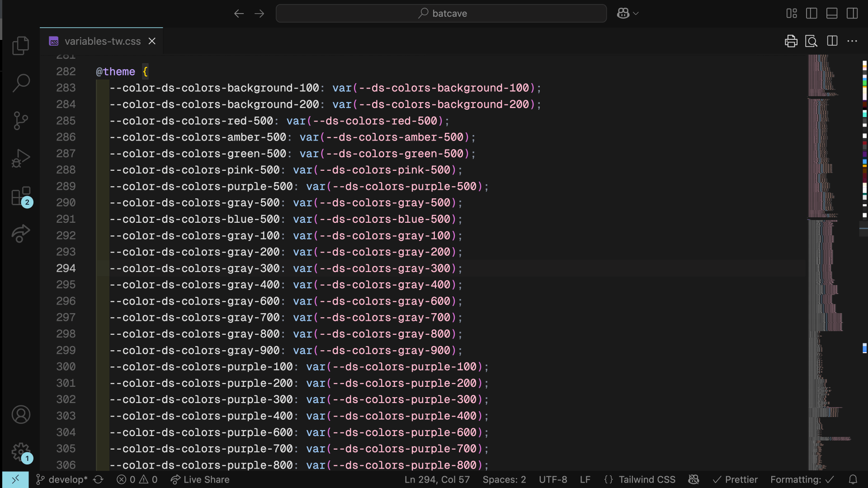Image resolution: width=868 pixels, height=488 pixels.
Task: Click the print icon in editor toolbar
Action: coord(791,41)
